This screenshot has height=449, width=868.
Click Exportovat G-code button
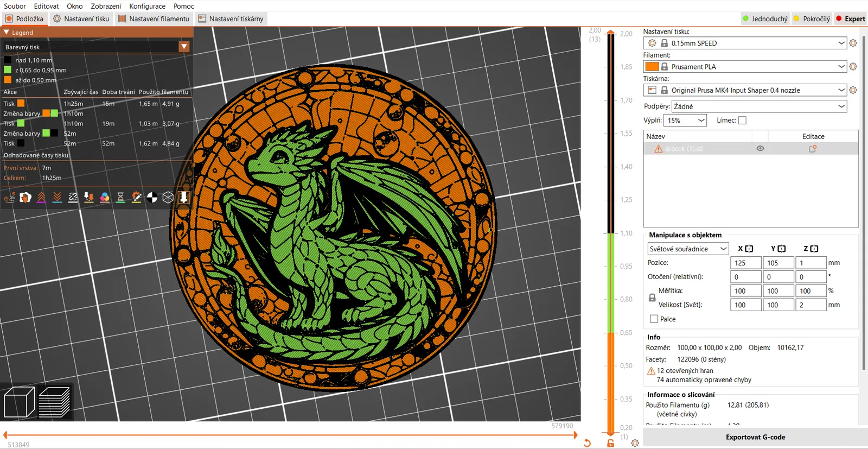pos(755,437)
